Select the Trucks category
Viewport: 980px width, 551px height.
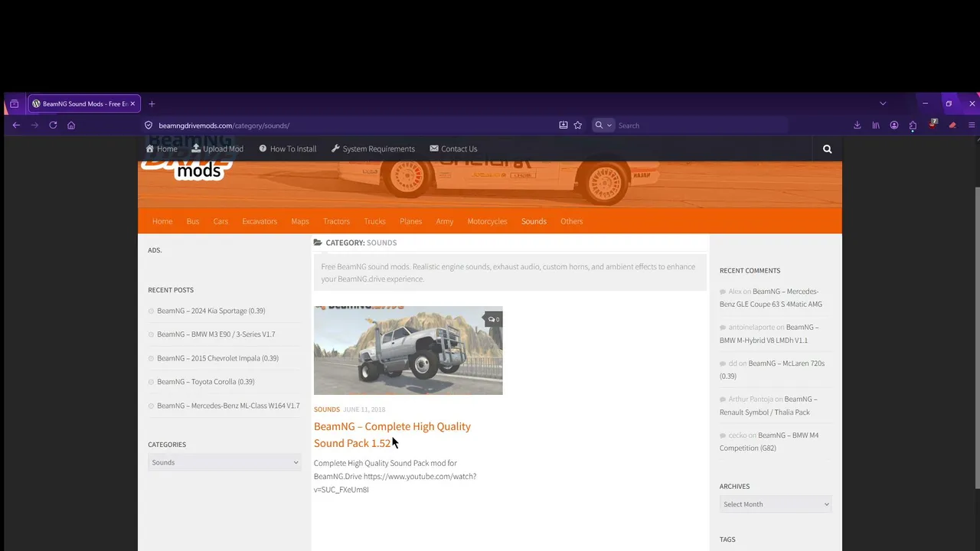(x=374, y=221)
